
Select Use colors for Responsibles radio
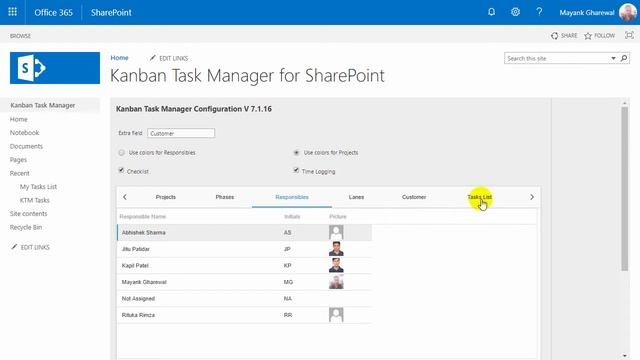click(121, 153)
